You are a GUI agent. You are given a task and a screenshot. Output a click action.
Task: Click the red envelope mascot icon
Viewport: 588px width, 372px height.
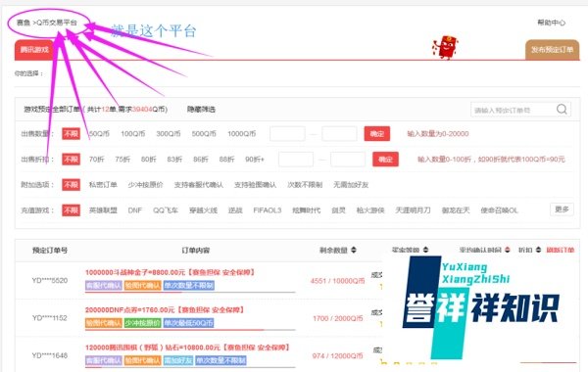pyautogui.click(x=445, y=47)
